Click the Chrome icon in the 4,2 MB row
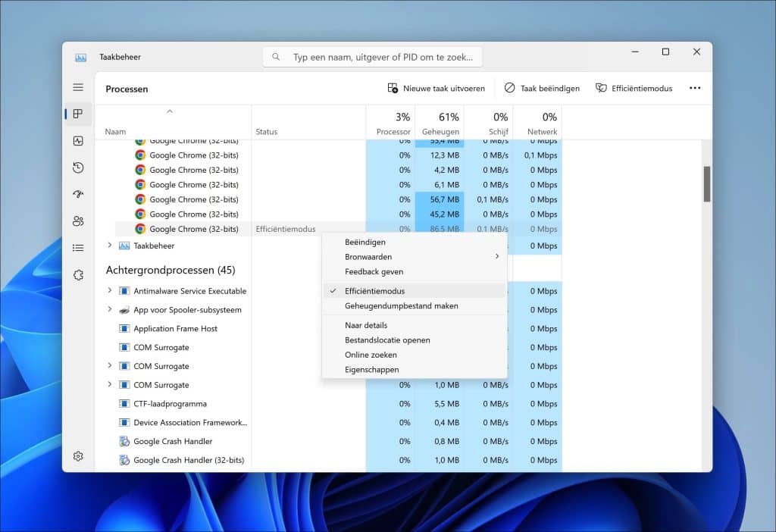This screenshot has width=776, height=532. point(140,170)
